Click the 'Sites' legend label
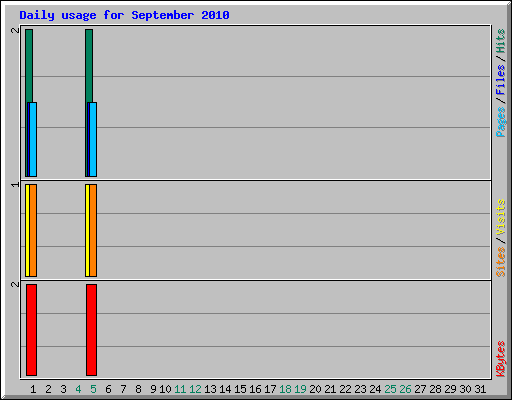 pyautogui.click(x=501, y=262)
